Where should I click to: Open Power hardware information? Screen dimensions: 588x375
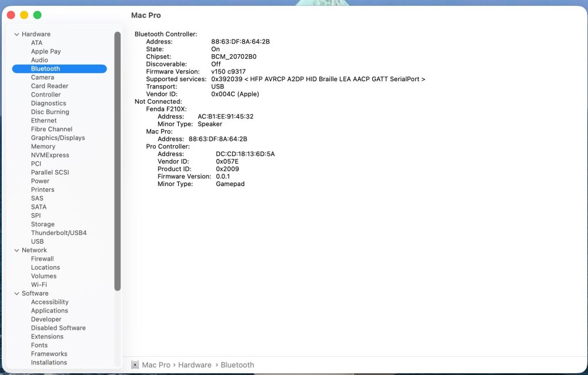40,181
